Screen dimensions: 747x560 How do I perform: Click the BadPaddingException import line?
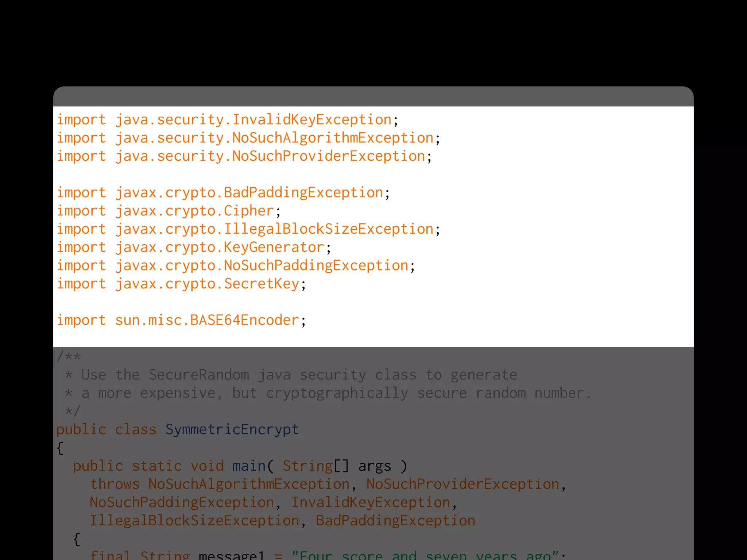(x=223, y=193)
